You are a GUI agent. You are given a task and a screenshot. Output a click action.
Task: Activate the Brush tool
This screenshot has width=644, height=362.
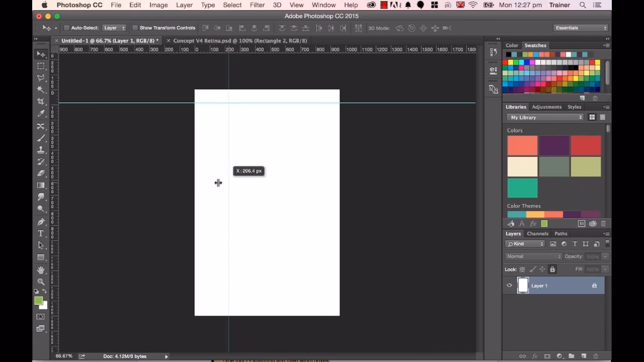coord(41,138)
